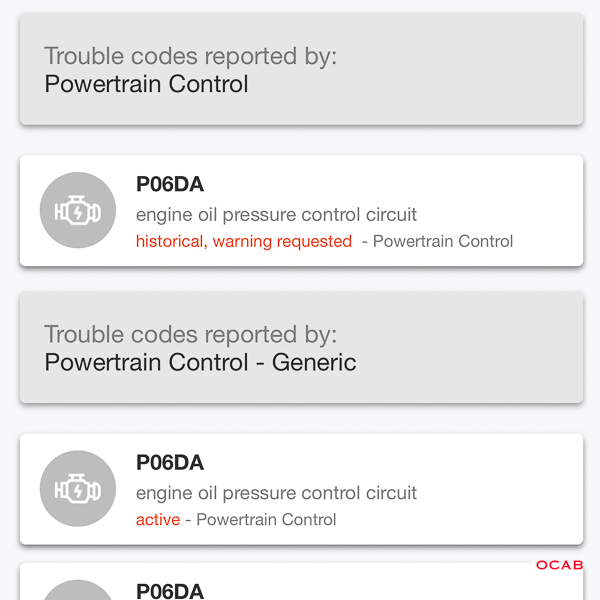Tap the description text under the historical P06DA code

point(276,215)
